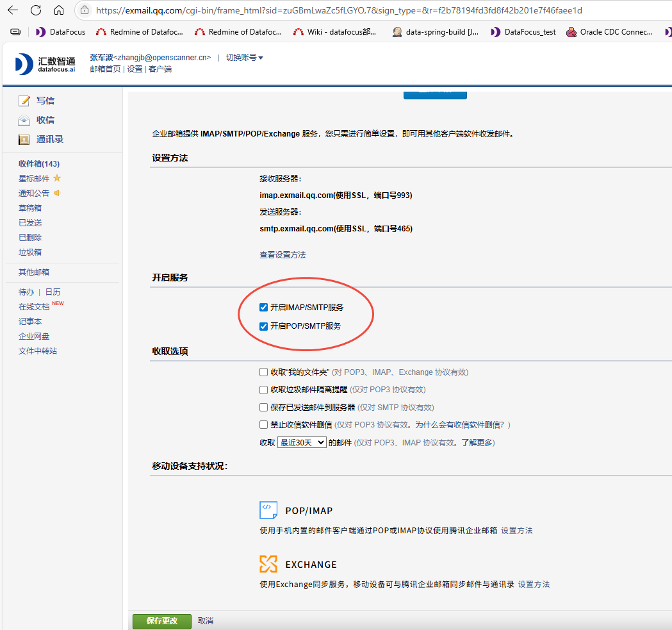Uncheck 开启POP/SMTP服务 checkbox
This screenshot has width=672, height=630.
(263, 326)
